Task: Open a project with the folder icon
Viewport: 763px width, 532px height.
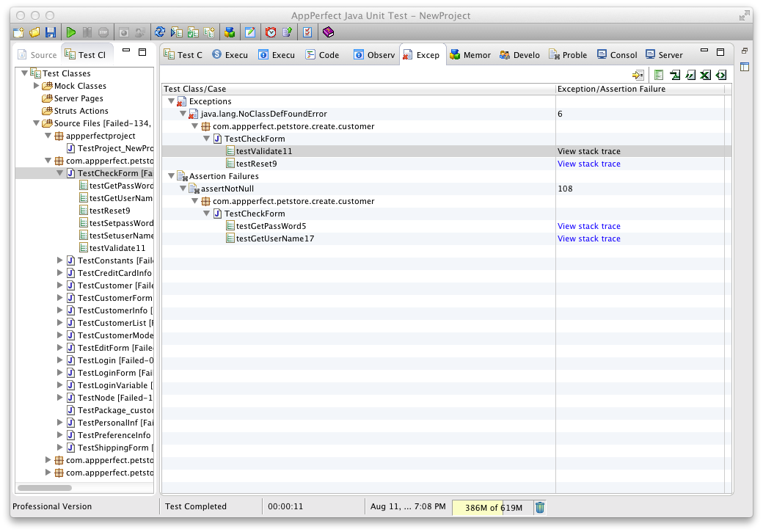Action: (34, 32)
